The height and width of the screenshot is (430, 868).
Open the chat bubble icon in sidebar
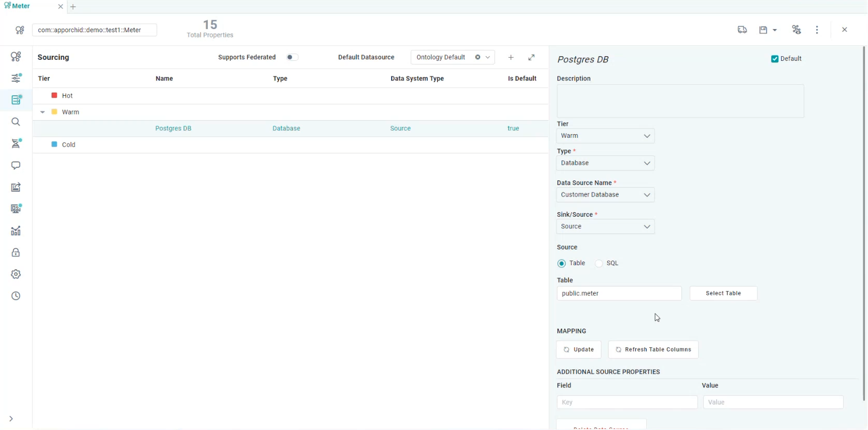[x=16, y=165]
